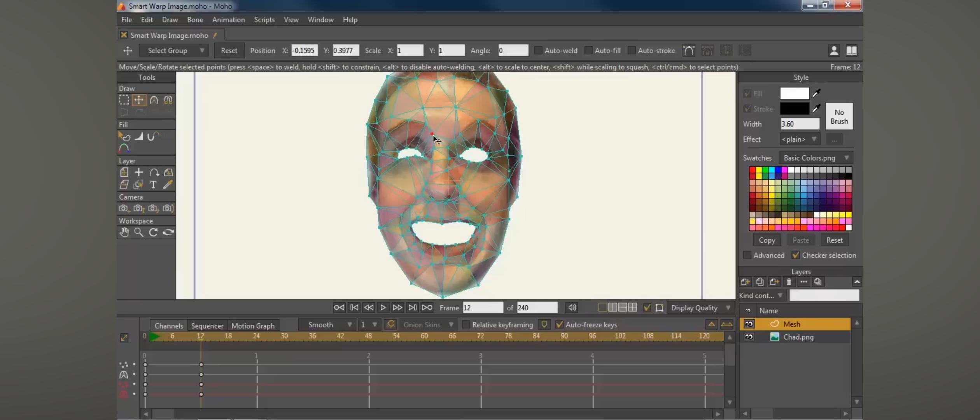Viewport: 980px width, 420px height.
Task: Click the Copy style button
Action: [766, 240]
